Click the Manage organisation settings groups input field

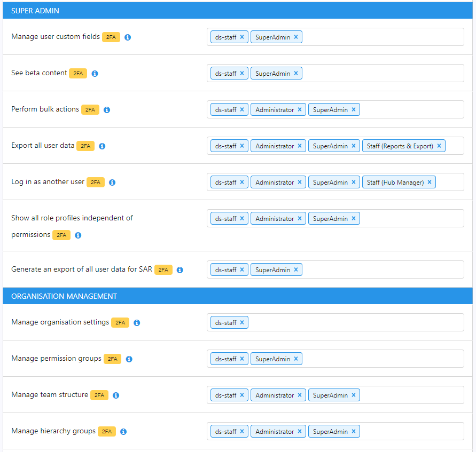pyautogui.click(x=335, y=322)
